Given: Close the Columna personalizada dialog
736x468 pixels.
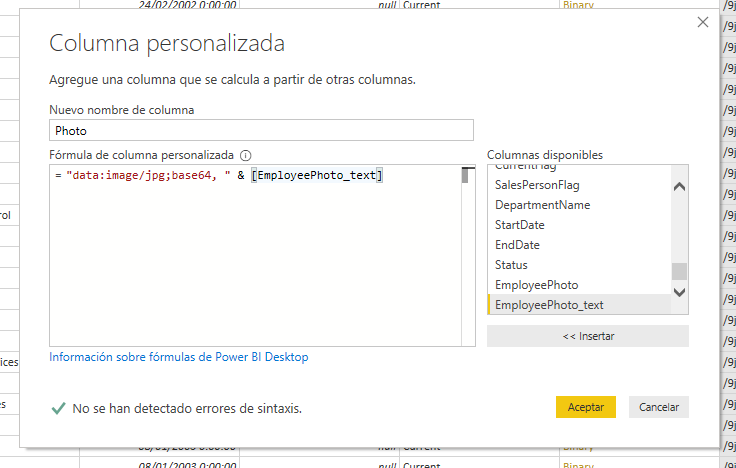Looking at the screenshot, I should 702,22.
